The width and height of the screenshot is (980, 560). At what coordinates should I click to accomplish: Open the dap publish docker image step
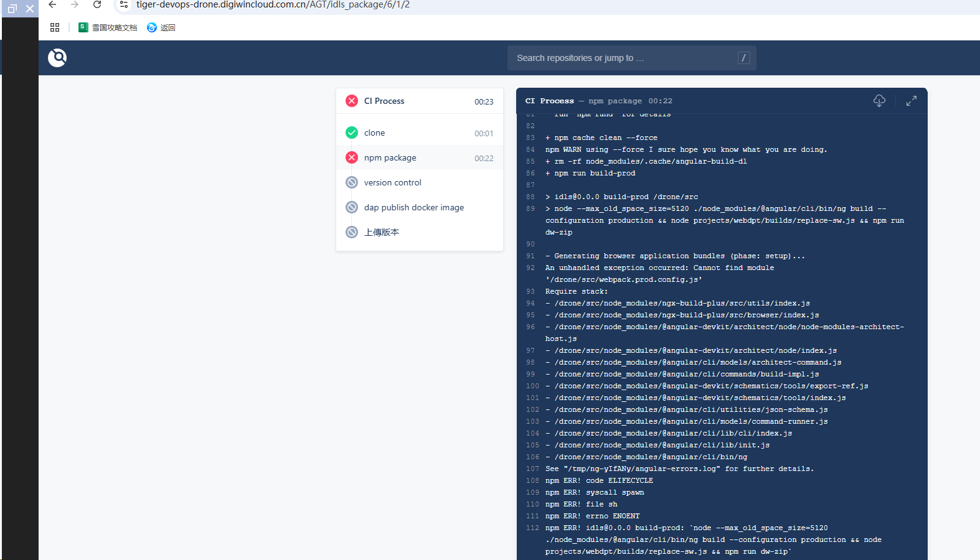coord(420,207)
